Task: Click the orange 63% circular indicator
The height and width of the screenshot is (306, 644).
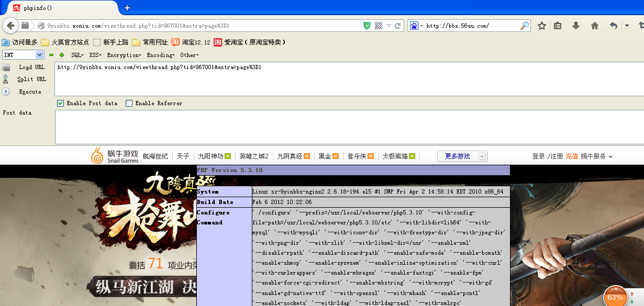Action: pyautogui.click(x=615, y=297)
